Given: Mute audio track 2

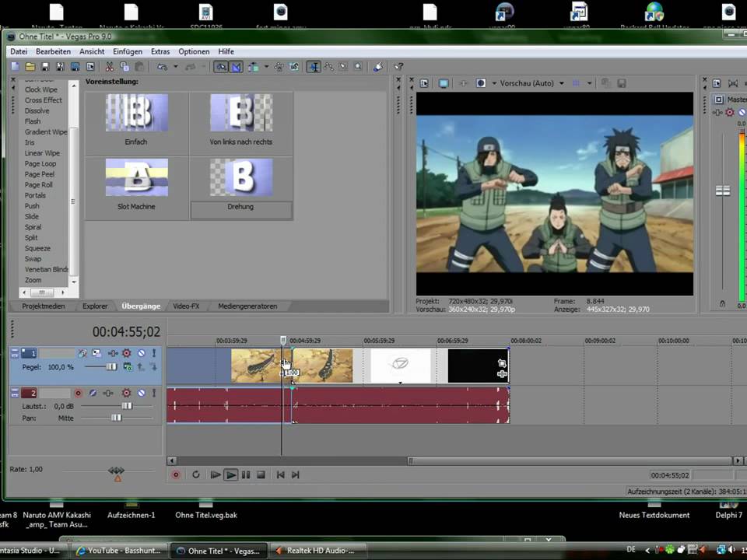Looking at the screenshot, I should pos(142,393).
